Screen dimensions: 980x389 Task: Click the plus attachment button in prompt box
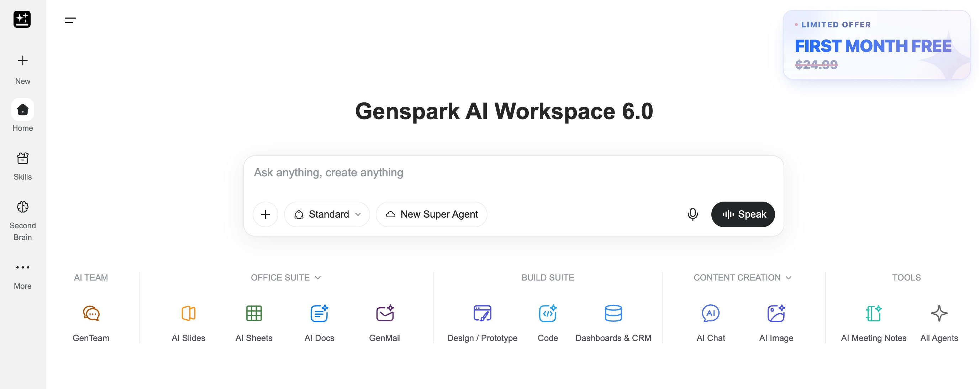tap(265, 214)
